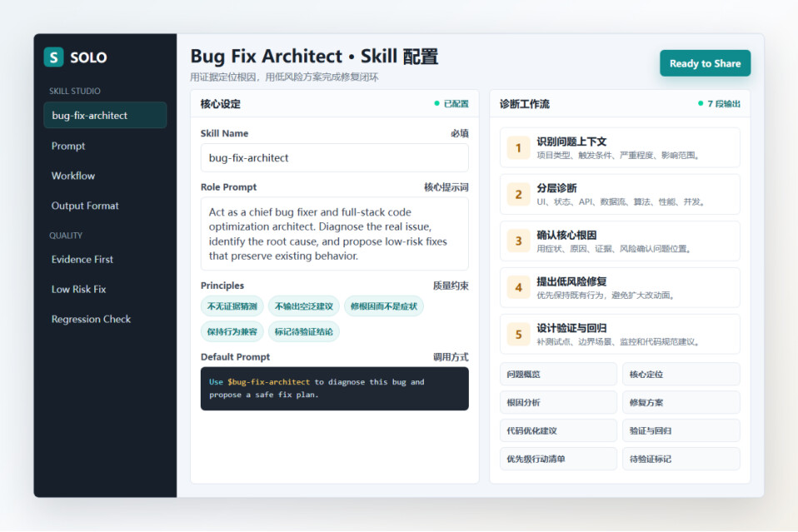798x532 pixels.
Task: Click the 7 段输出 status label
Action: (x=719, y=104)
